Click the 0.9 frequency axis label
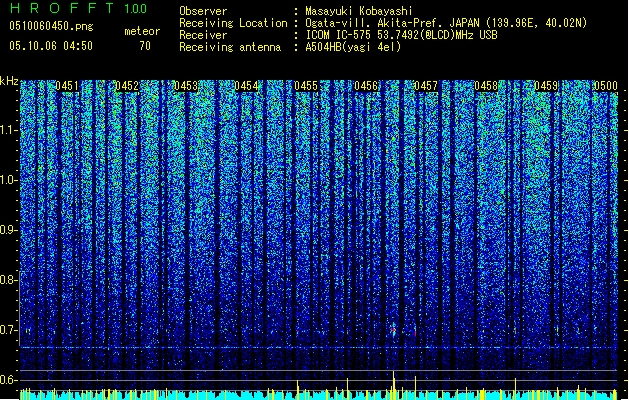The height and width of the screenshot is (400, 629). [8, 230]
